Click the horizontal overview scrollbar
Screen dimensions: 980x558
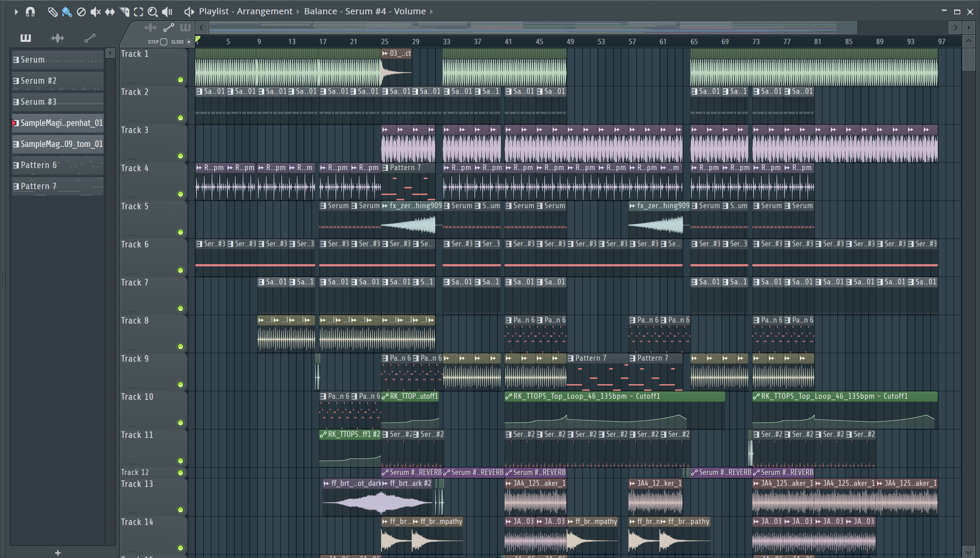coord(533,27)
